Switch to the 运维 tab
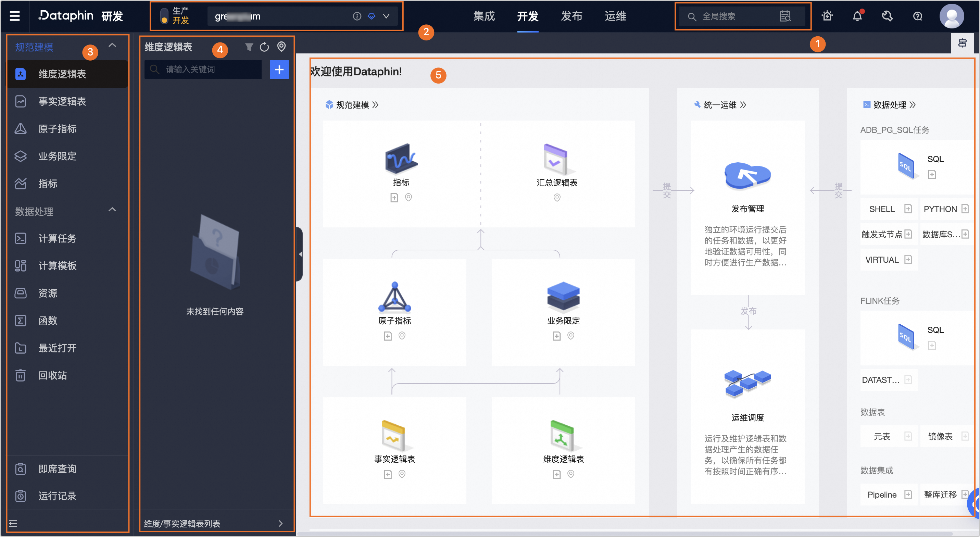This screenshot has height=537, width=980. point(615,16)
